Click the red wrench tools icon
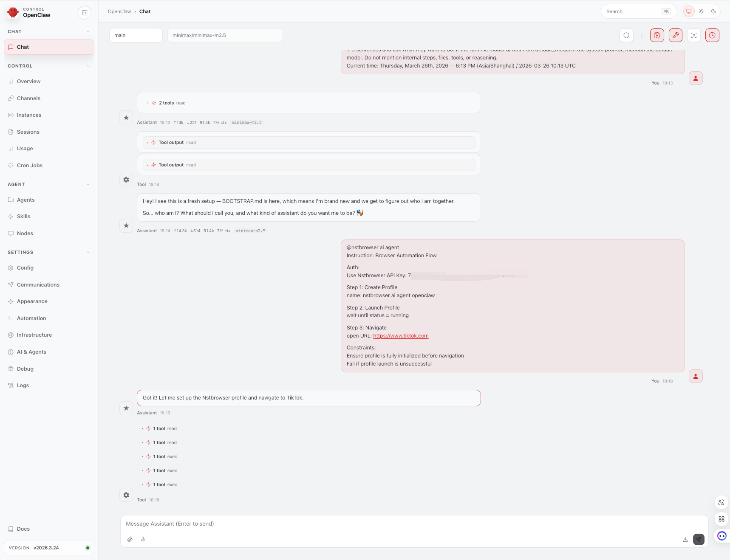 [676, 35]
